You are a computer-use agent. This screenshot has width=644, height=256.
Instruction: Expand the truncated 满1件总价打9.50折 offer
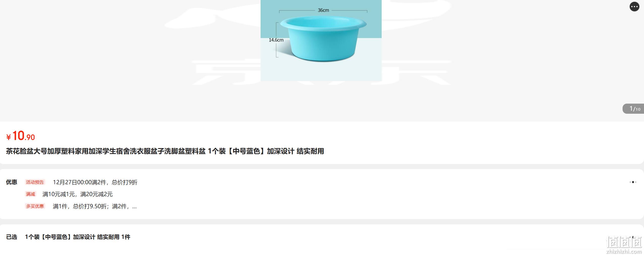tap(95, 206)
